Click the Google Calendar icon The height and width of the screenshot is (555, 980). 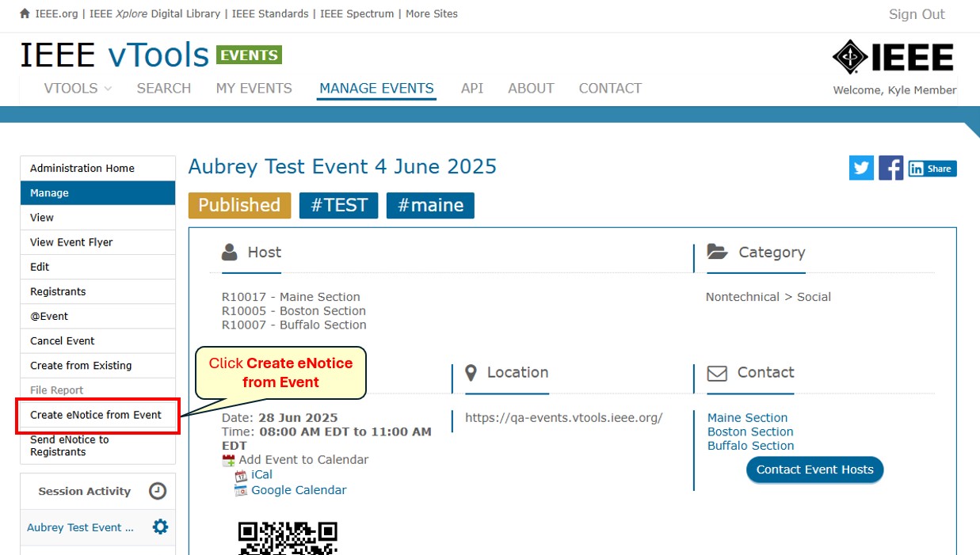[241, 491]
